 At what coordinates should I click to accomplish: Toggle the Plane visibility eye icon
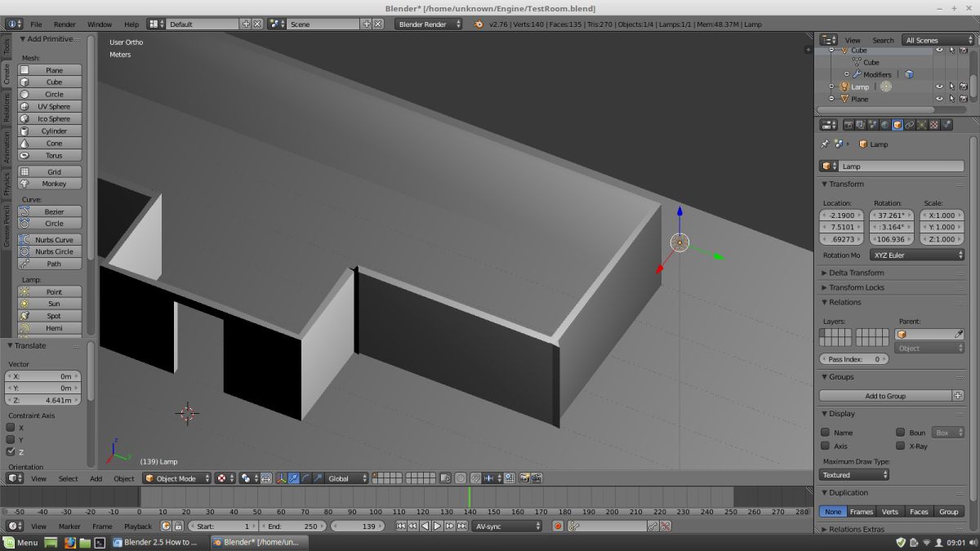pos(939,99)
